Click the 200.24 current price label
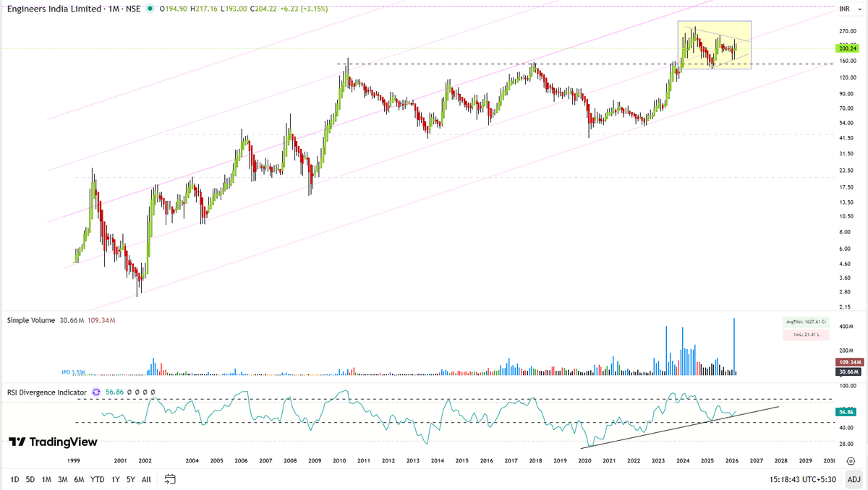Image resolution: width=868 pixels, height=490 pixels. (x=846, y=48)
